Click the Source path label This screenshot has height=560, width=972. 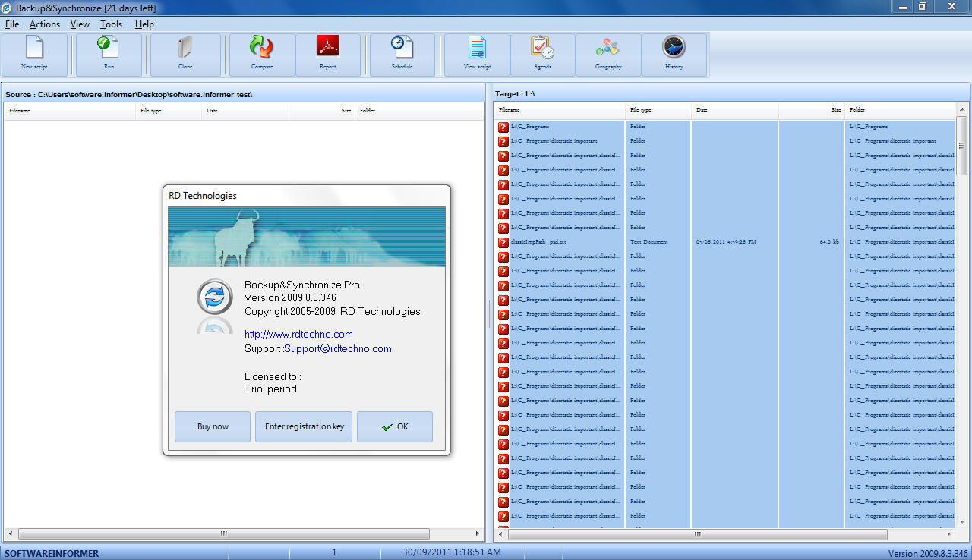(x=128, y=95)
